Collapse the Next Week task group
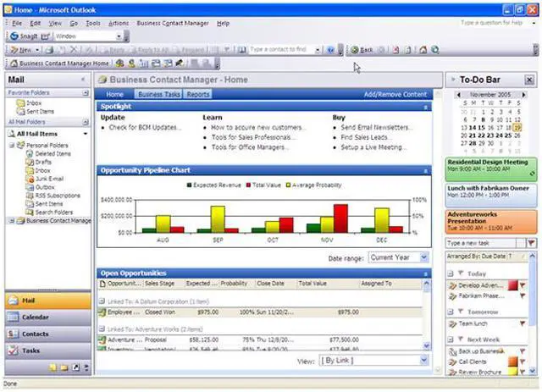The width and height of the screenshot is (542, 392). coord(451,340)
